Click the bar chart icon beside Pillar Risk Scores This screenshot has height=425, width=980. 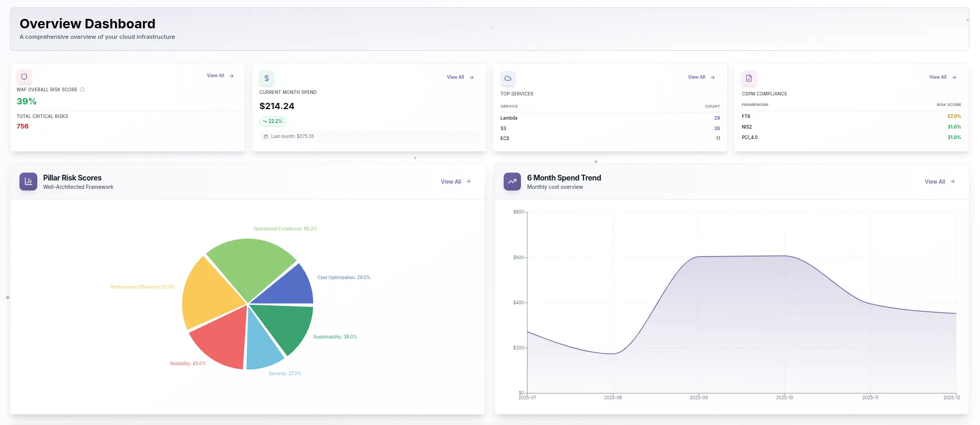coord(28,182)
